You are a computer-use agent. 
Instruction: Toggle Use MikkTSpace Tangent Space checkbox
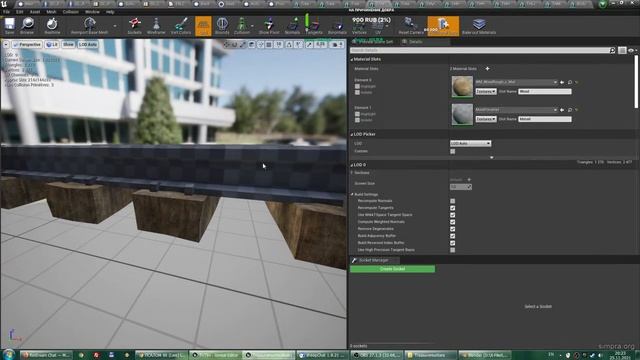[453, 215]
